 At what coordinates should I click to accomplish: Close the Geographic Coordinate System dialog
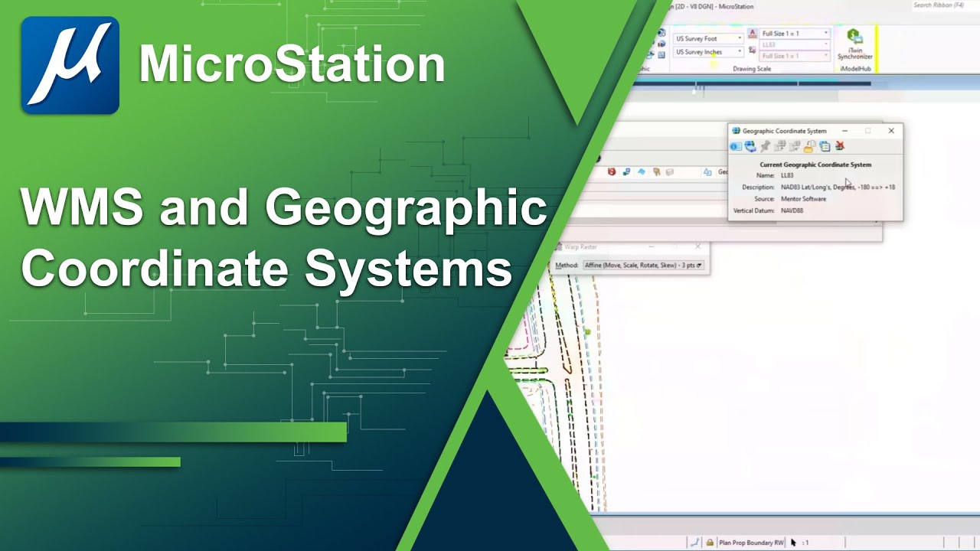[891, 131]
